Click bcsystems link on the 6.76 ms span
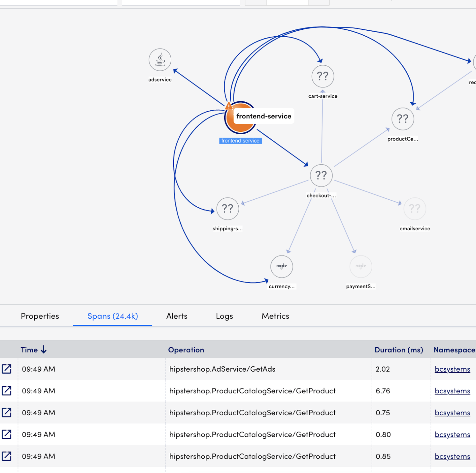This screenshot has width=476, height=473. [452, 391]
